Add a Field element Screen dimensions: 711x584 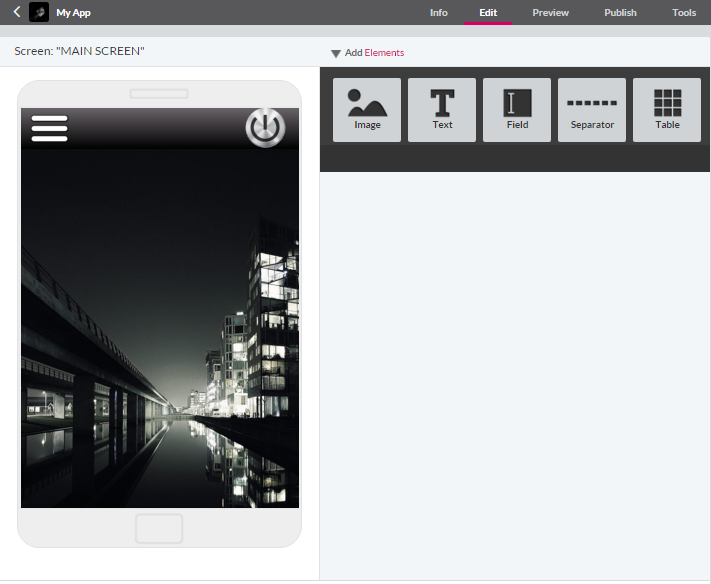click(x=517, y=110)
